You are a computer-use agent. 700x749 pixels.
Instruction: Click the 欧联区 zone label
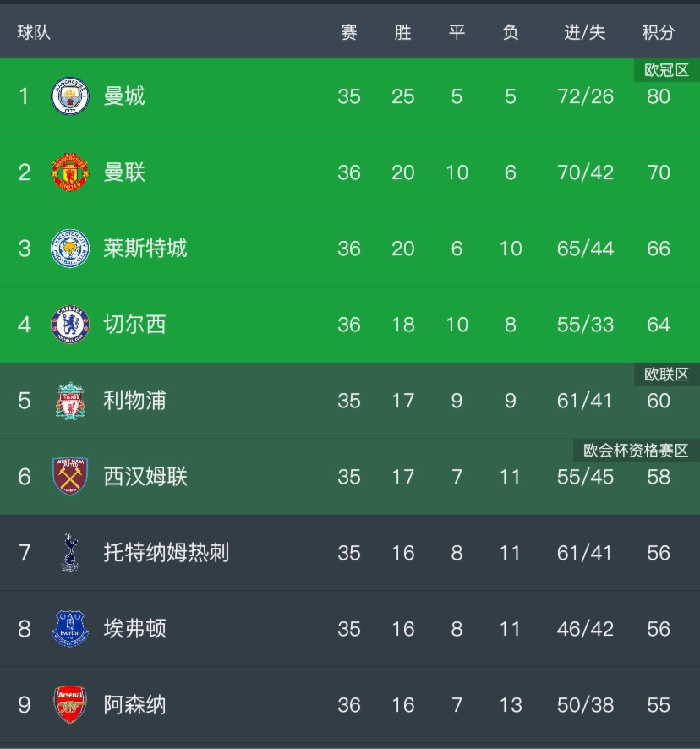pos(666,374)
